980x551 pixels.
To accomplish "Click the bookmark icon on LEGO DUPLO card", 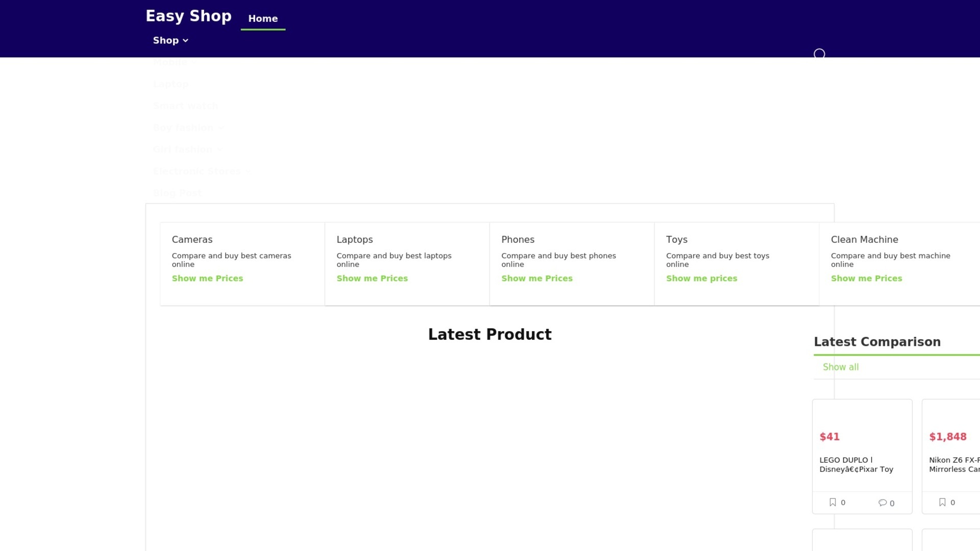I will point(832,503).
